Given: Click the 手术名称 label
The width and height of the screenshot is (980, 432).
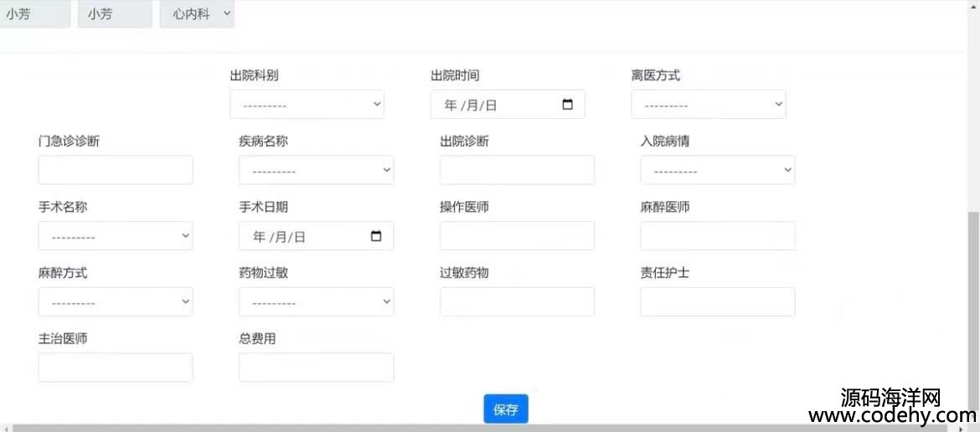Looking at the screenshot, I should tap(63, 207).
